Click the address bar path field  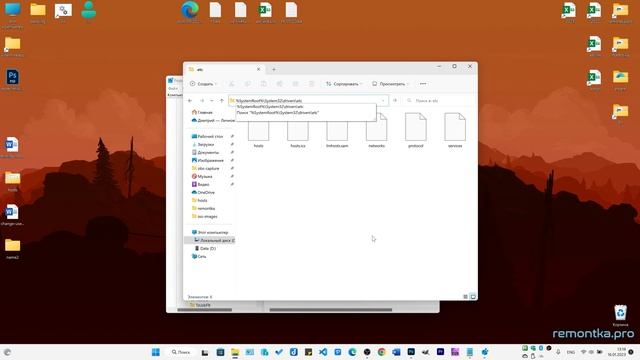pyautogui.click(x=308, y=100)
